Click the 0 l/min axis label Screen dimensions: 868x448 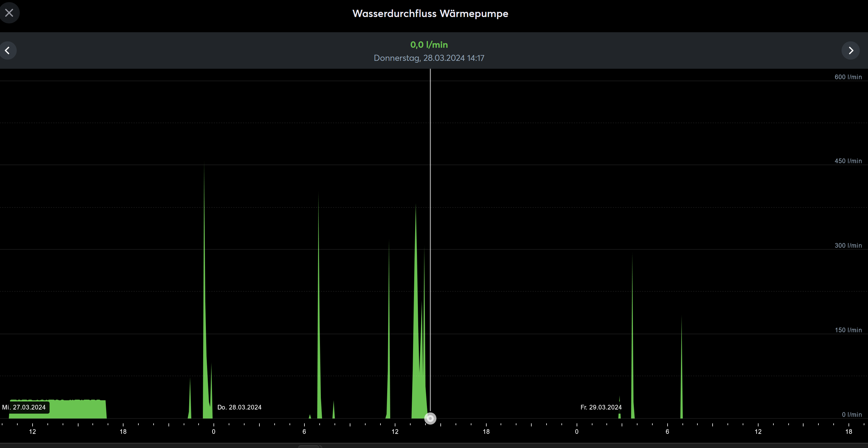click(852, 415)
